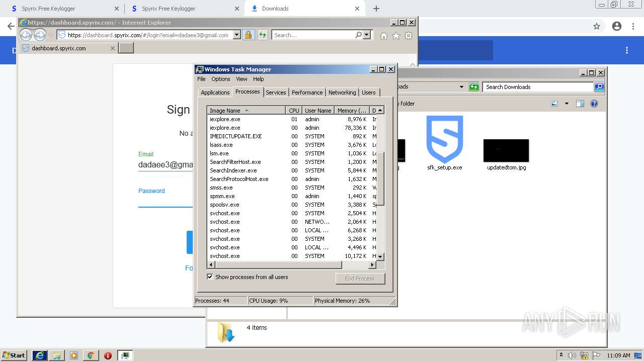Close dashboard.spyrix.com IE tab

pyautogui.click(x=112, y=48)
